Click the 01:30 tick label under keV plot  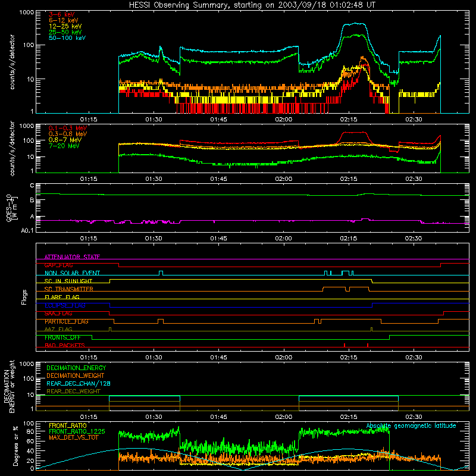coord(154,120)
